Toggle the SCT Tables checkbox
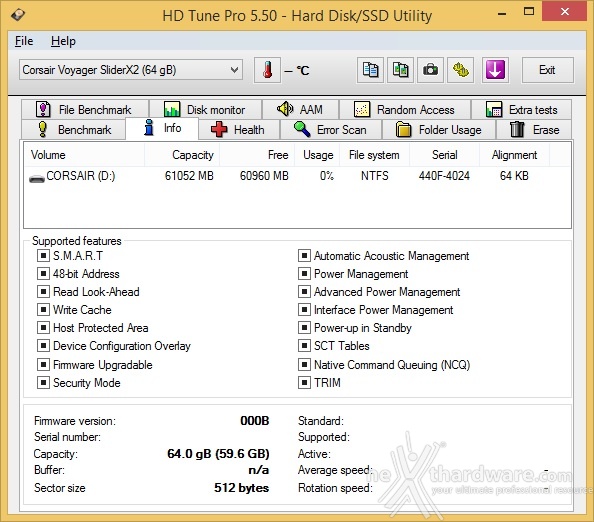 coord(304,345)
